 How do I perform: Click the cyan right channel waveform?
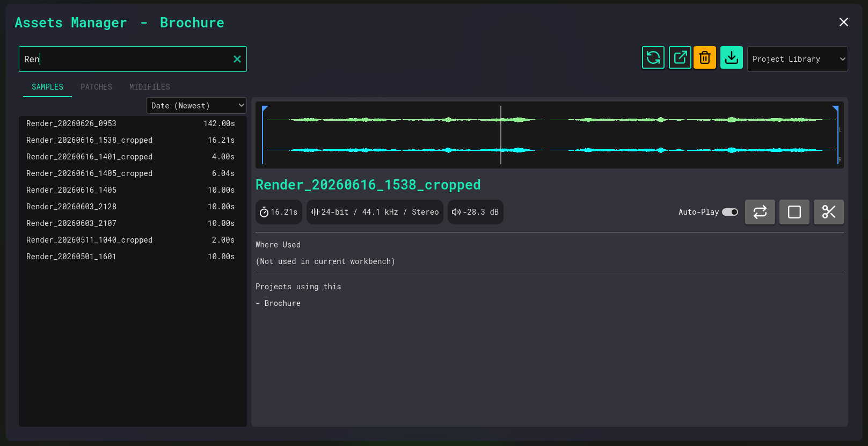pyautogui.click(x=550, y=150)
